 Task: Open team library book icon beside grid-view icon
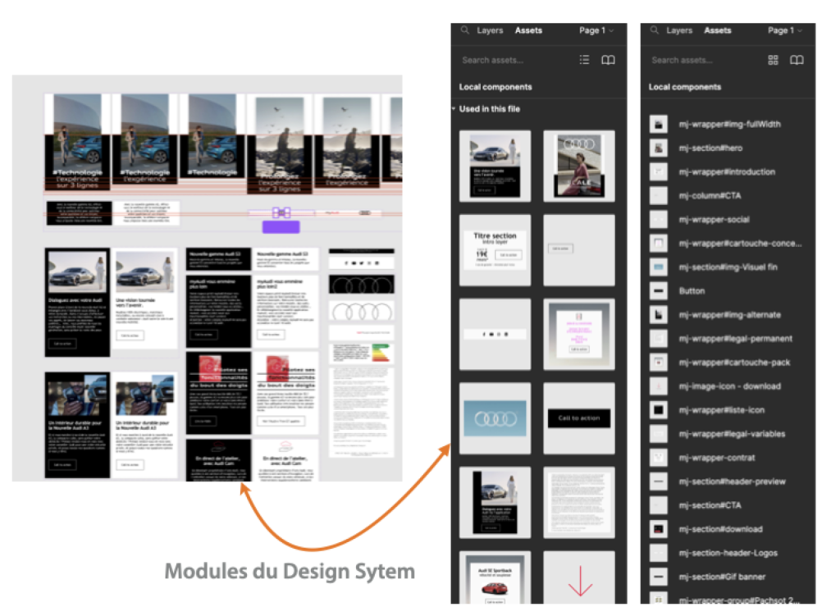[797, 60]
